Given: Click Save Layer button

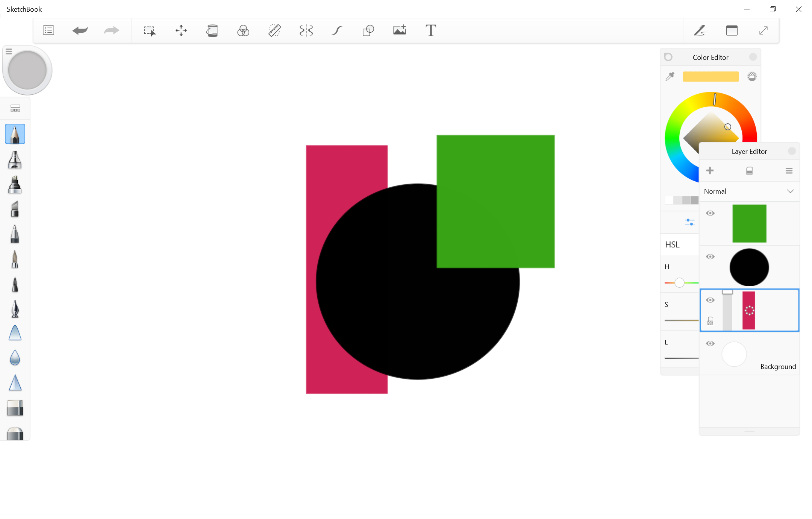Looking at the screenshot, I should click(x=749, y=170).
